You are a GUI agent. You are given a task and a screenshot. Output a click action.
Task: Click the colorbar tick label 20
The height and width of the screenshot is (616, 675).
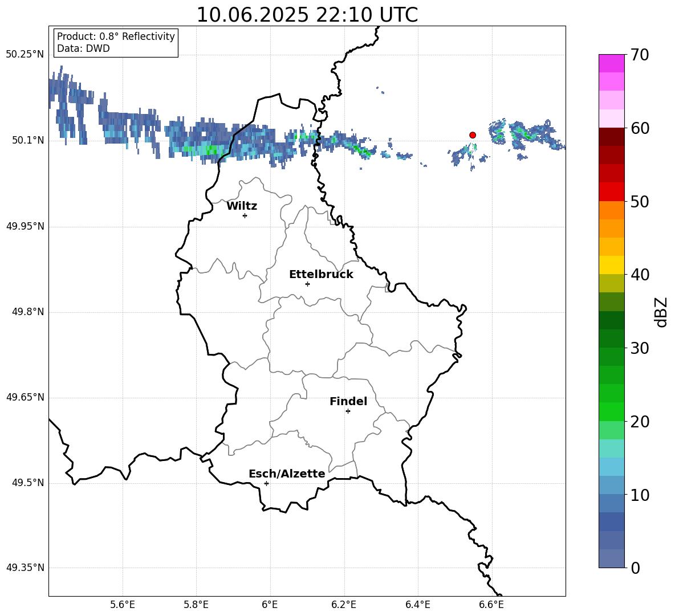click(x=640, y=422)
